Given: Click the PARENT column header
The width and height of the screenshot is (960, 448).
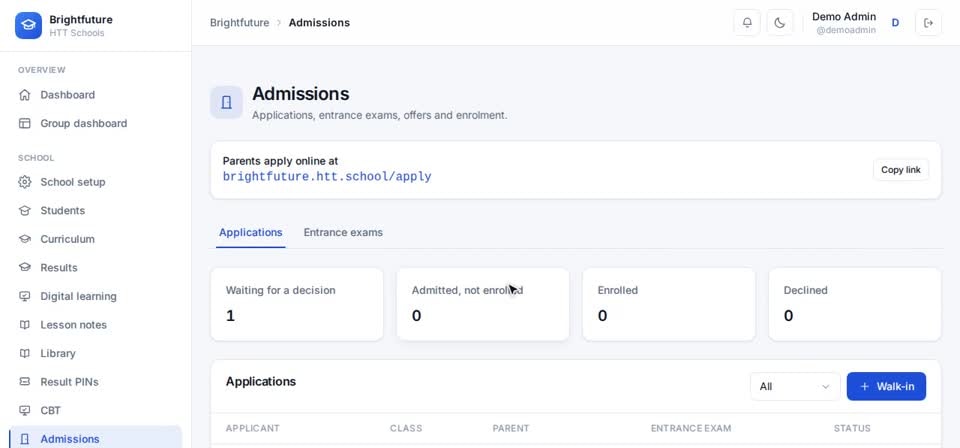Looking at the screenshot, I should tap(511, 428).
